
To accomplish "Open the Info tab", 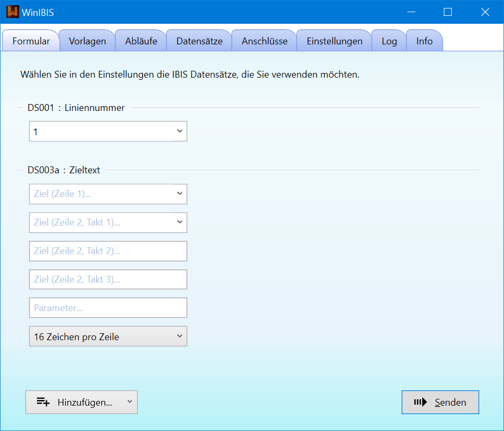I will click(x=424, y=41).
